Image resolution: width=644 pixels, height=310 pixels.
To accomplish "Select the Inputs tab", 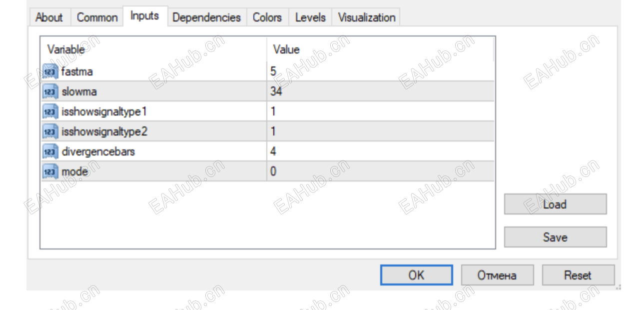I will tap(144, 16).
